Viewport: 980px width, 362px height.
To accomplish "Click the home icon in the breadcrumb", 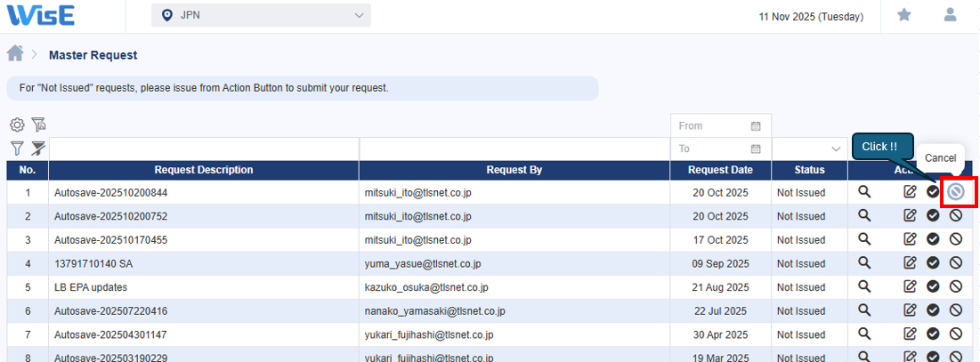I will point(15,54).
